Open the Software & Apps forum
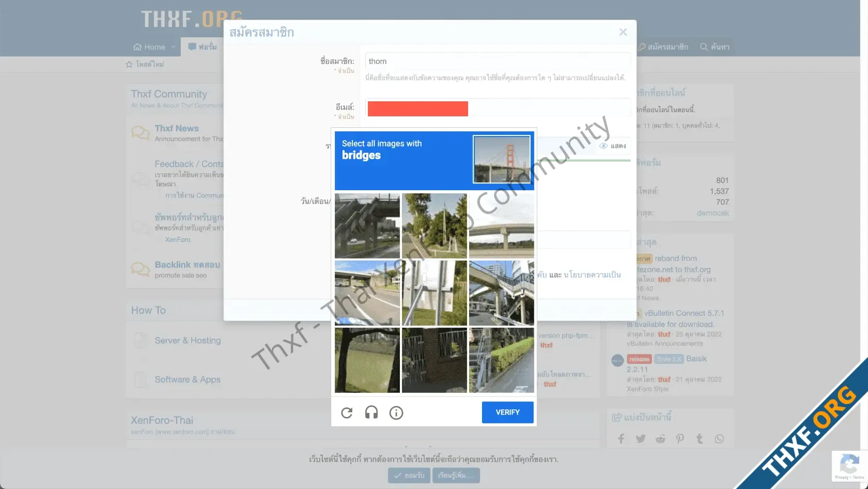 (x=188, y=379)
